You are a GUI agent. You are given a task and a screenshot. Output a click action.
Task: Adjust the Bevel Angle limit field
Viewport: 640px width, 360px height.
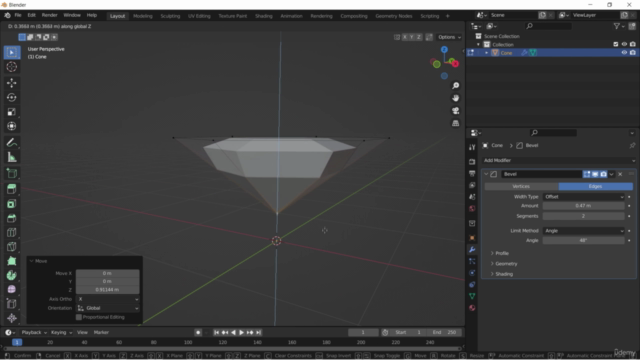(x=584, y=240)
